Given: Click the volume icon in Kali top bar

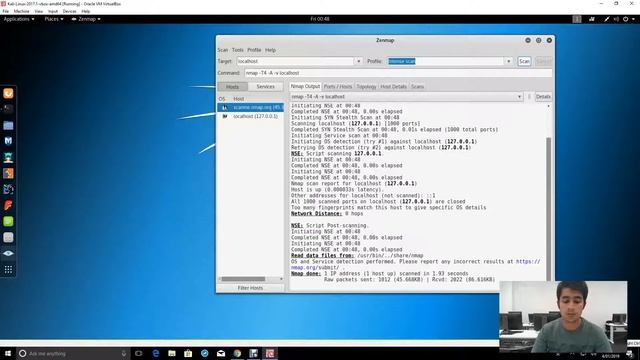Looking at the screenshot, I should [x=616, y=19].
